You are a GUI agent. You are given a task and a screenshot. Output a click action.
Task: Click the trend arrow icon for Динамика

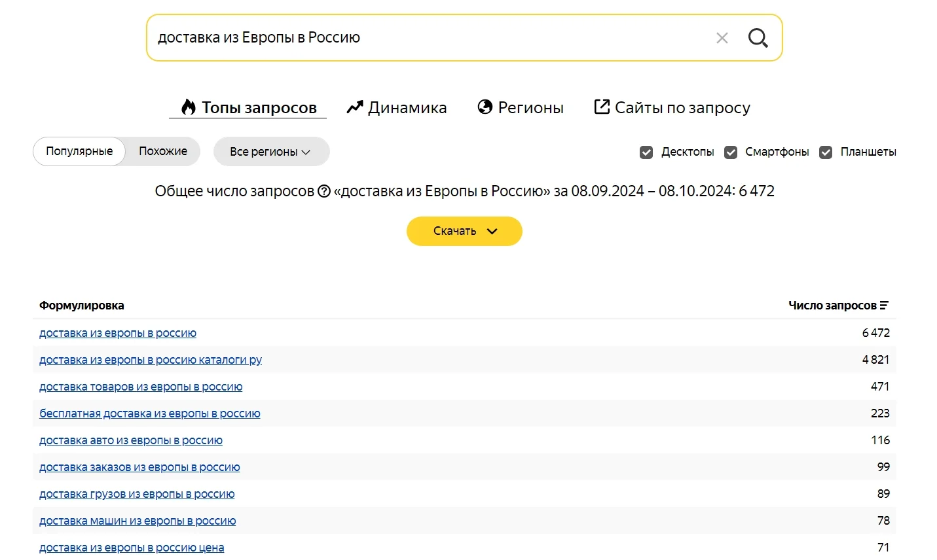354,107
